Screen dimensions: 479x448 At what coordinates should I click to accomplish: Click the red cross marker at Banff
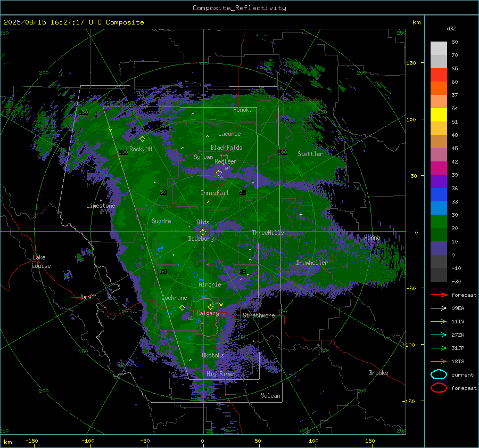(x=76, y=297)
